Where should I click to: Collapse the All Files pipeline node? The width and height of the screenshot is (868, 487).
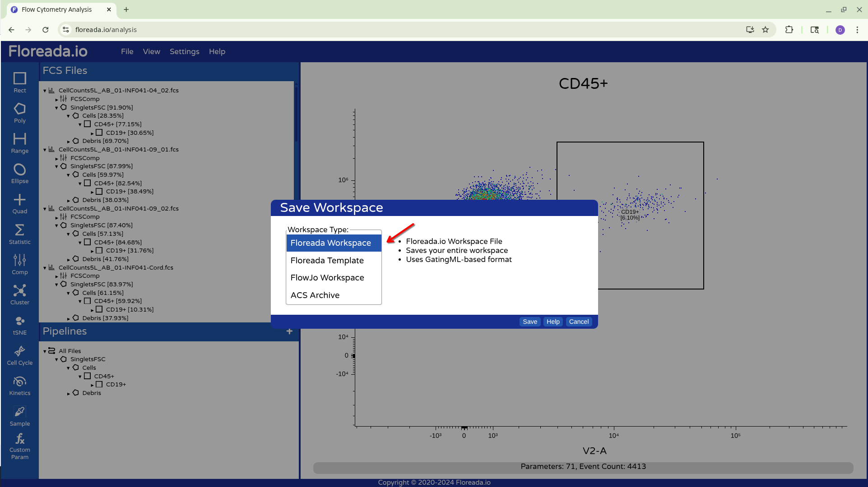coord(45,351)
